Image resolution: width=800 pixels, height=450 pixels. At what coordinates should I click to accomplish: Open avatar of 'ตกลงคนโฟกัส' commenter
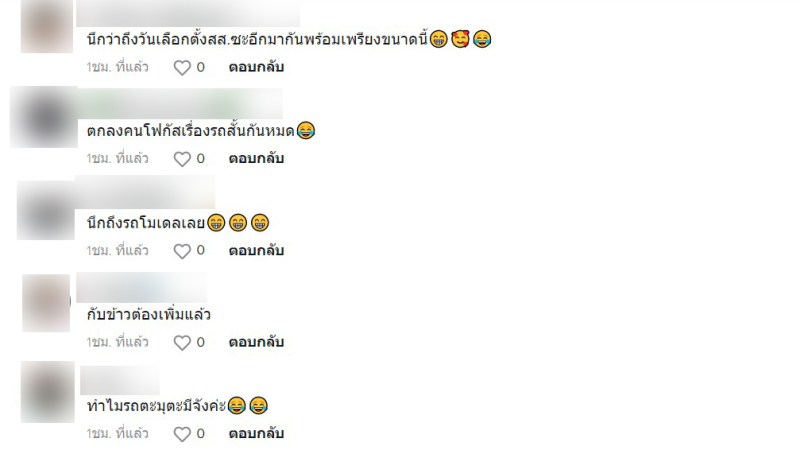click(x=44, y=117)
